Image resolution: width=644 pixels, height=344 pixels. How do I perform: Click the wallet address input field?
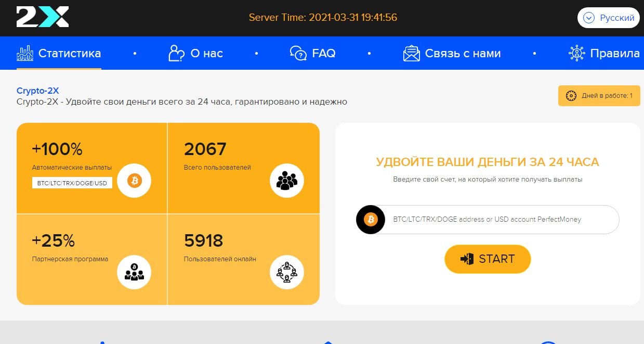click(x=488, y=220)
